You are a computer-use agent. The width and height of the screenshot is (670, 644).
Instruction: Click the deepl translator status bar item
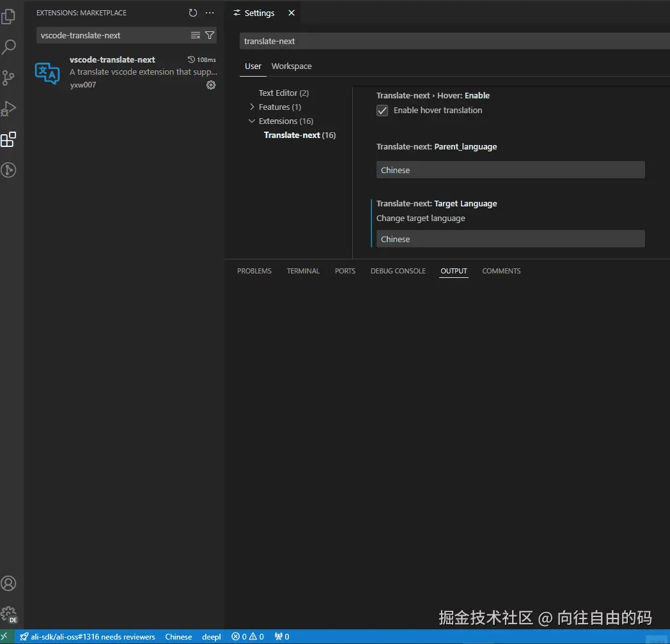[211, 637]
